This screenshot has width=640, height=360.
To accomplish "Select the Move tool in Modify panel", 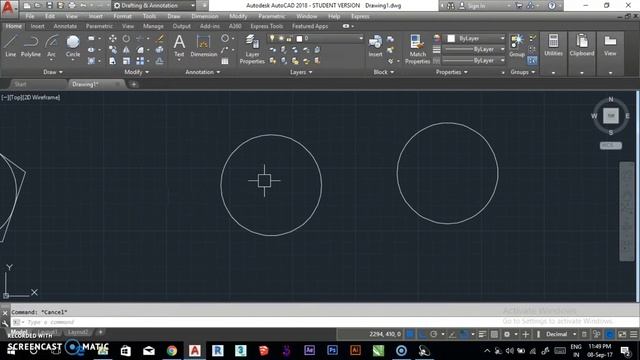I will click(x=113, y=39).
